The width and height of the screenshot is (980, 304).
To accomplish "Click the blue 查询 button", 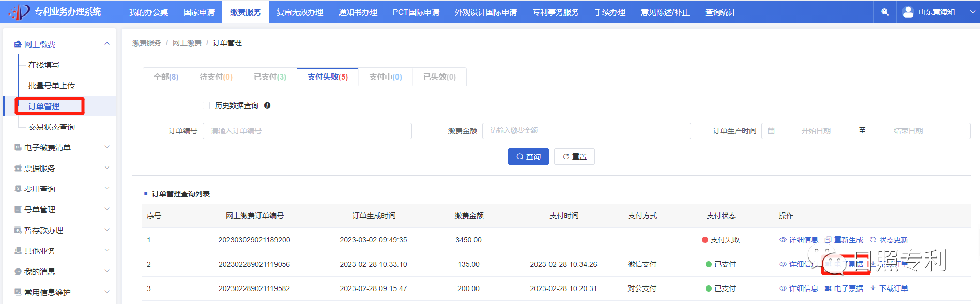I will coord(528,157).
